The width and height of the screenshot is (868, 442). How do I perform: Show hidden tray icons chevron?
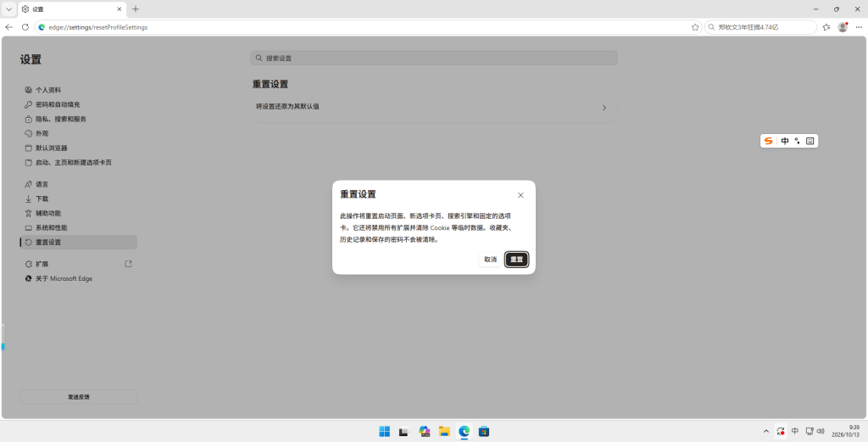766,431
